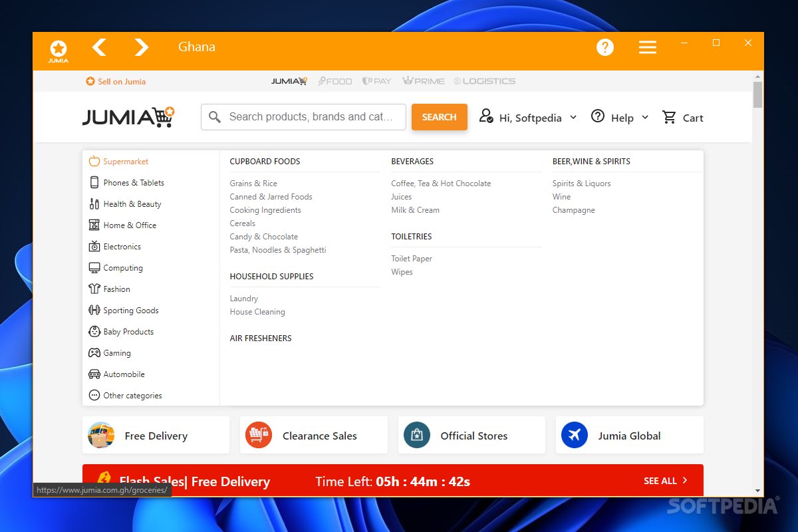Select the Electronics category
Image resolution: width=798 pixels, height=532 pixels.
(x=122, y=247)
